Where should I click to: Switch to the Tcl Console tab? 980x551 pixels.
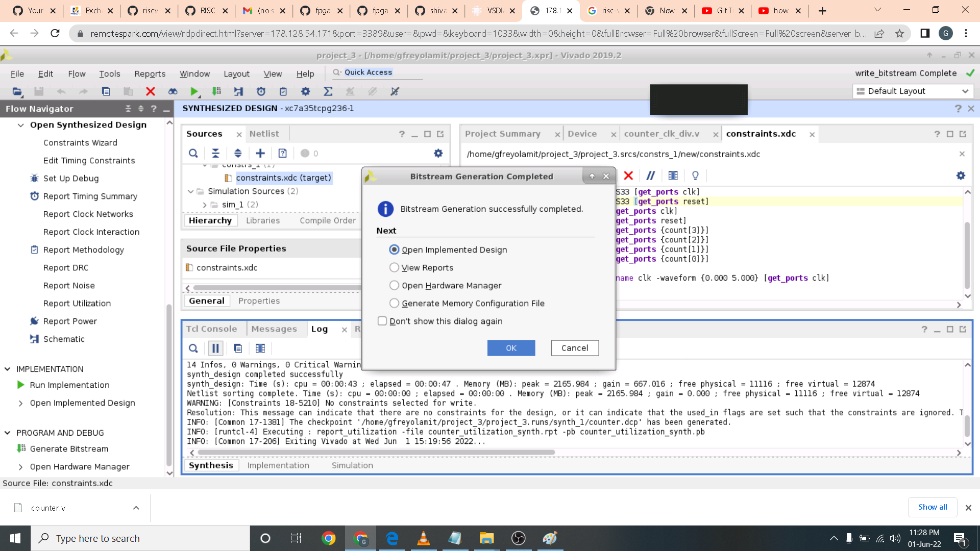pos(212,329)
